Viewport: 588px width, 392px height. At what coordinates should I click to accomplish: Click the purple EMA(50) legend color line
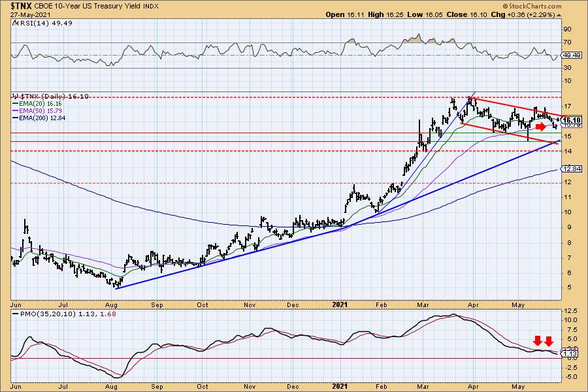[x=16, y=110]
